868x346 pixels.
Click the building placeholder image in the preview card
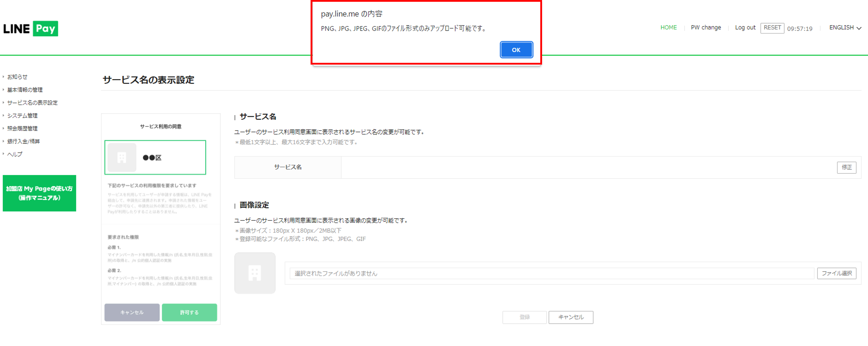point(122,158)
